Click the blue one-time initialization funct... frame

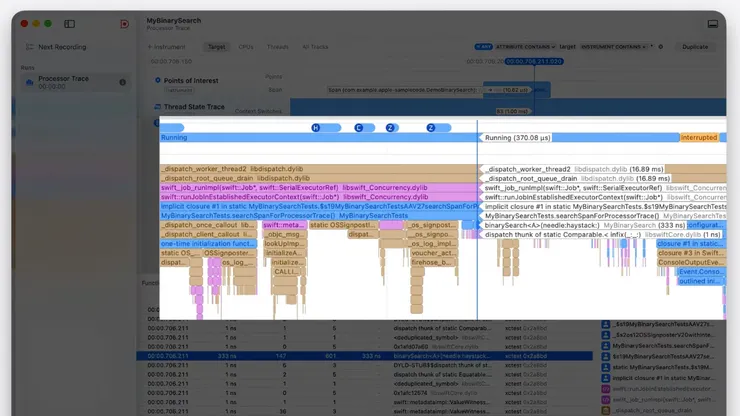pos(208,244)
